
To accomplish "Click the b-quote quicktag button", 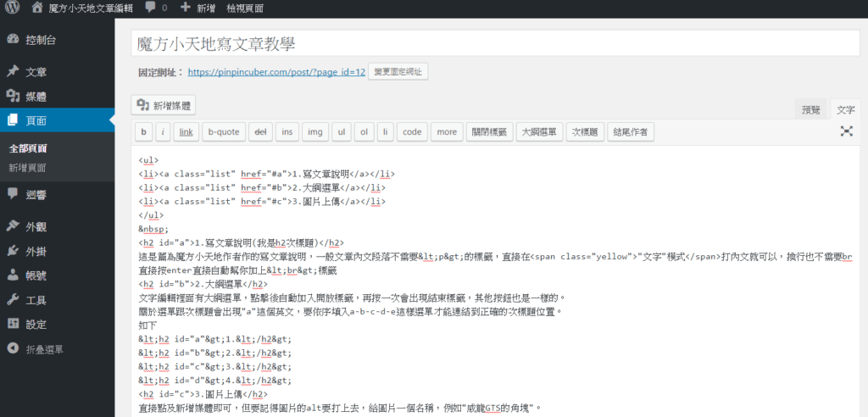I will click(224, 132).
